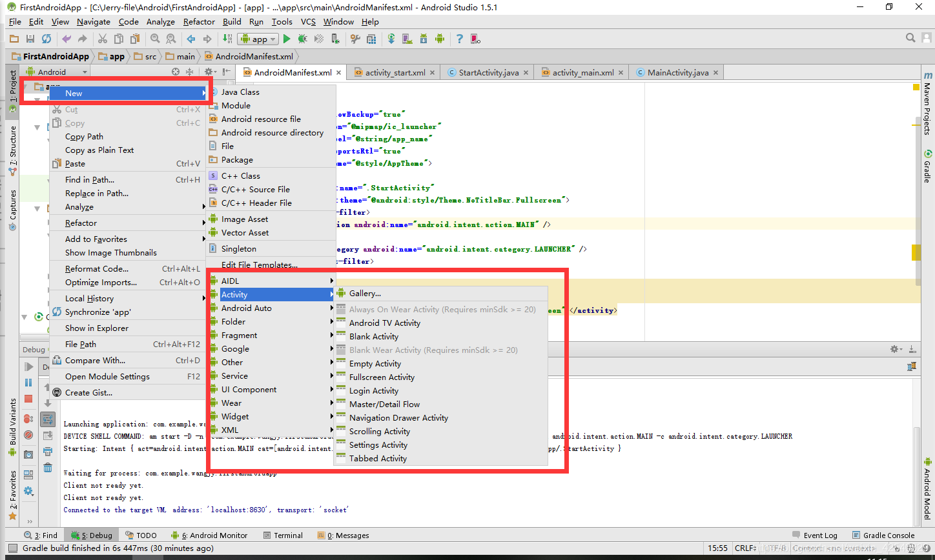Open the Build menu

(x=232, y=21)
